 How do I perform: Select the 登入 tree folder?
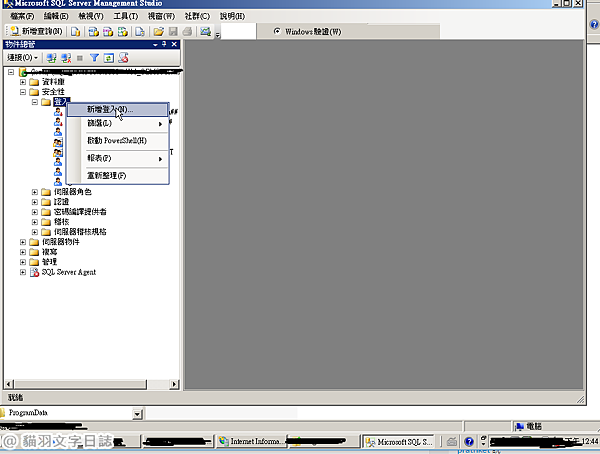(60, 102)
